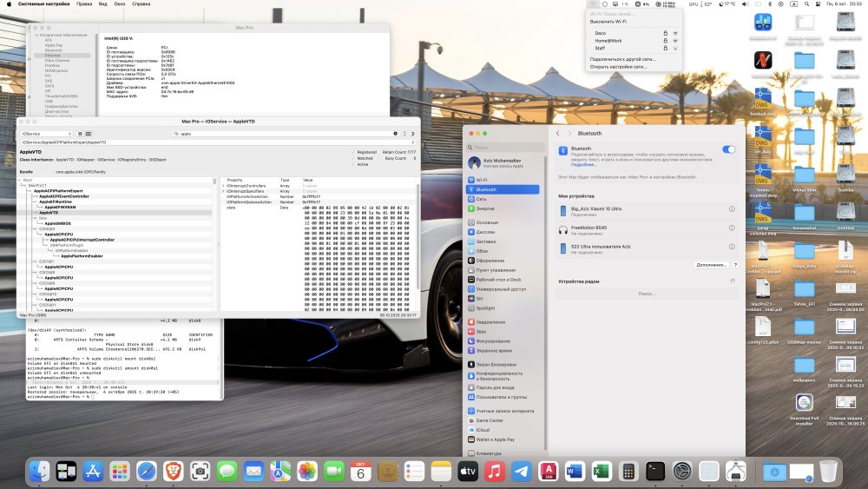This screenshot has width=868, height=489.
Task: Open Пункт управления settings pane
Action: [x=503, y=270]
